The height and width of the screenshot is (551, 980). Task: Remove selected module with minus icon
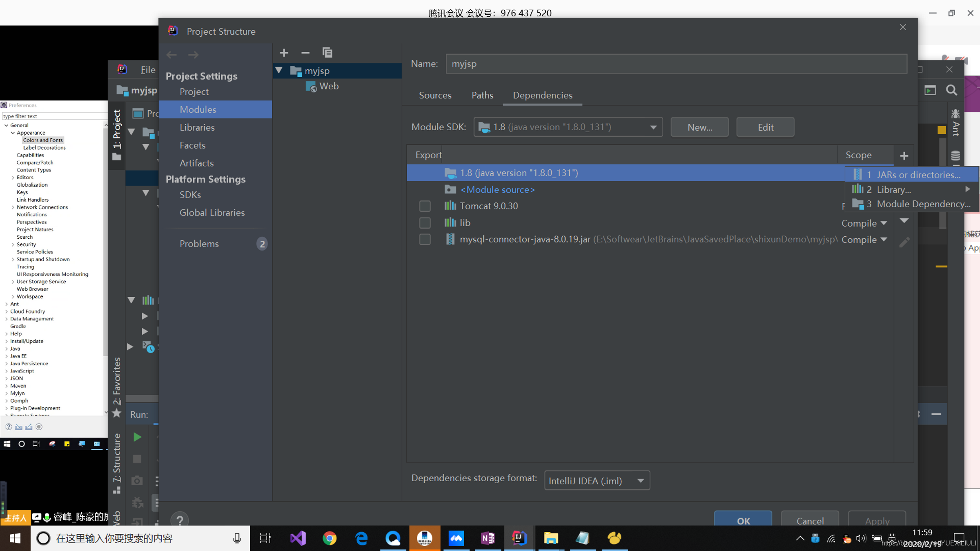point(305,53)
